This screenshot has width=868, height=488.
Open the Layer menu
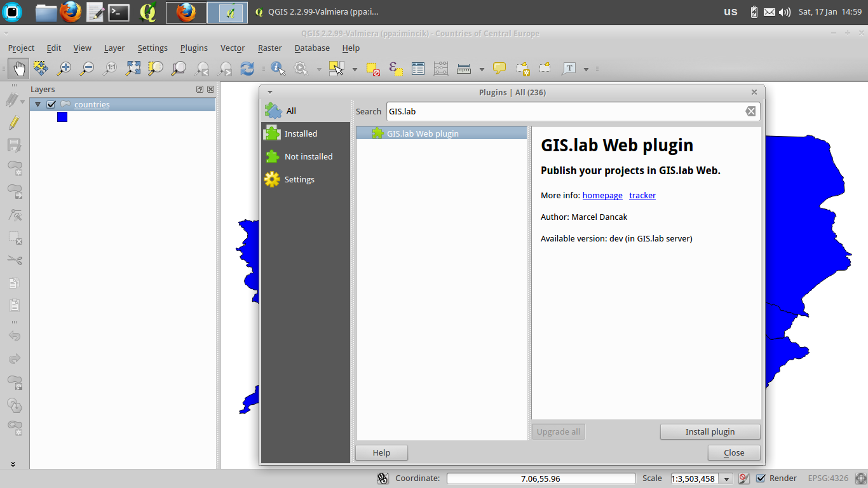[114, 48]
